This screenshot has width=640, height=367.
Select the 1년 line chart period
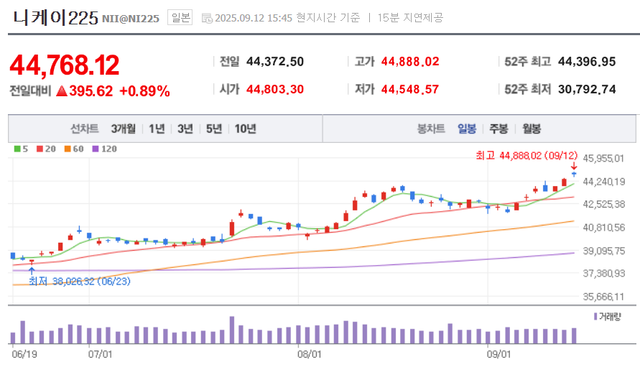[157, 129]
